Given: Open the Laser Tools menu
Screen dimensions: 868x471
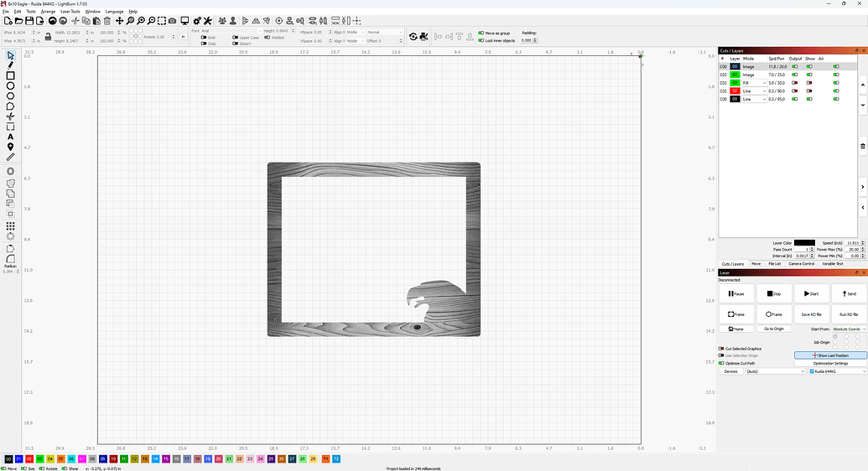Looking at the screenshot, I should (x=70, y=12).
